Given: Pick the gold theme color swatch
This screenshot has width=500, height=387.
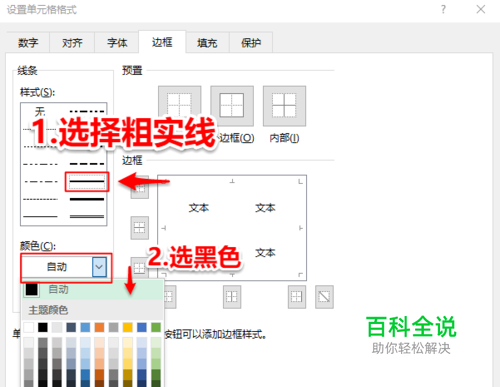Looking at the screenshot, I should (127, 327).
